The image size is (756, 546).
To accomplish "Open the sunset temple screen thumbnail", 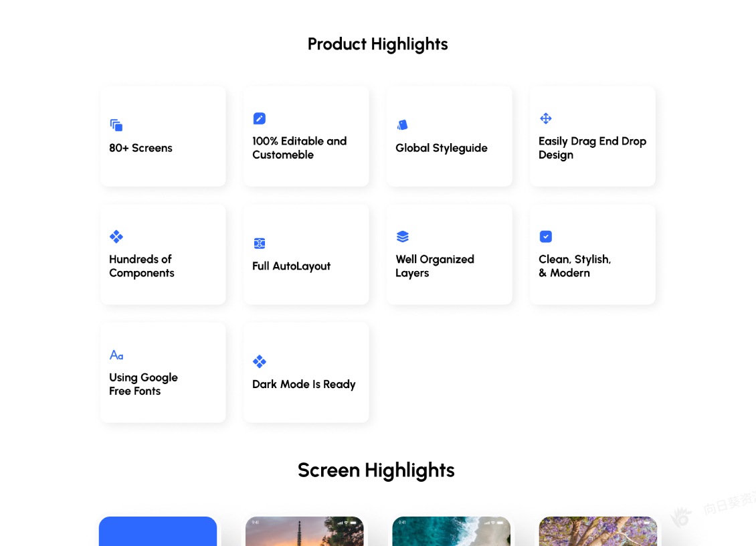I will (x=304, y=531).
